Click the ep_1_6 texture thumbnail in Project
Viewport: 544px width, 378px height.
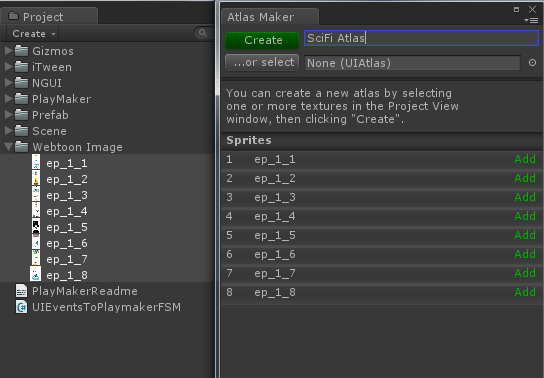coord(36,242)
